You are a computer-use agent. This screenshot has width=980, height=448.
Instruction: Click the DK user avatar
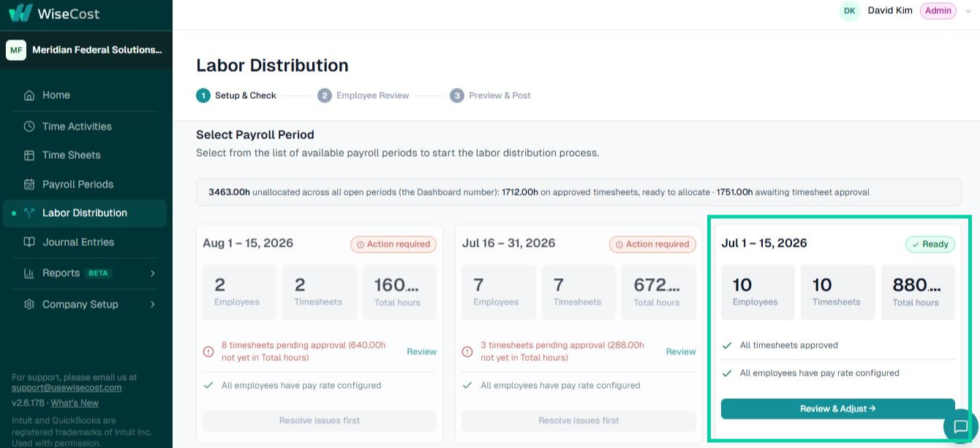(x=849, y=11)
